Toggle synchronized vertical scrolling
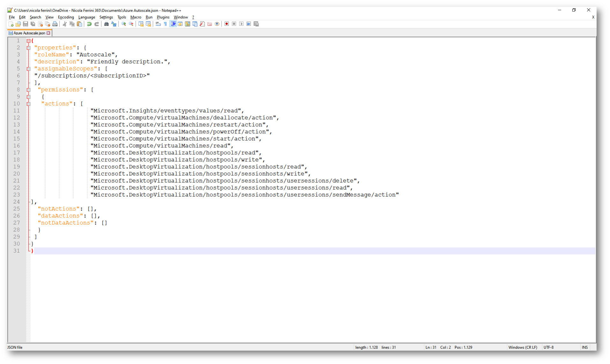This screenshot has height=364, width=610. pos(141,24)
